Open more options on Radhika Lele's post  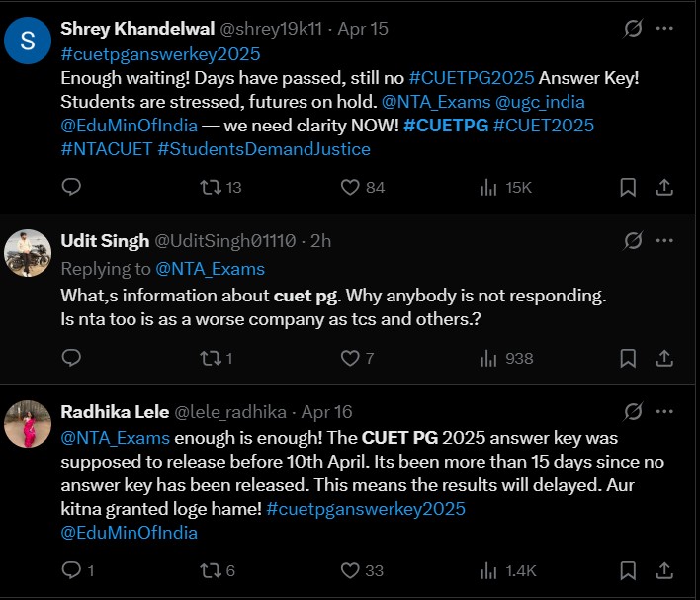pyautogui.click(x=673, y=411)
